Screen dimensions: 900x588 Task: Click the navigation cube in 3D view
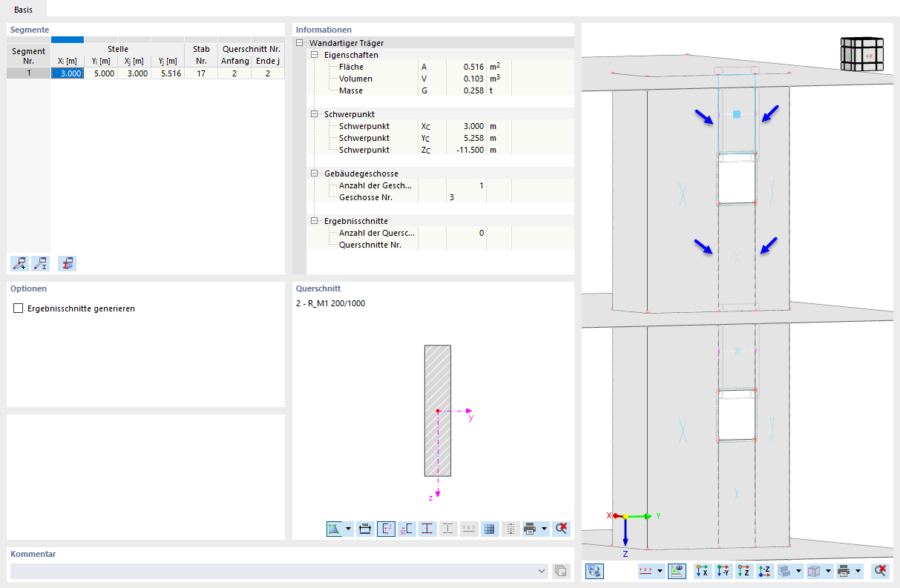coord(862,54)
